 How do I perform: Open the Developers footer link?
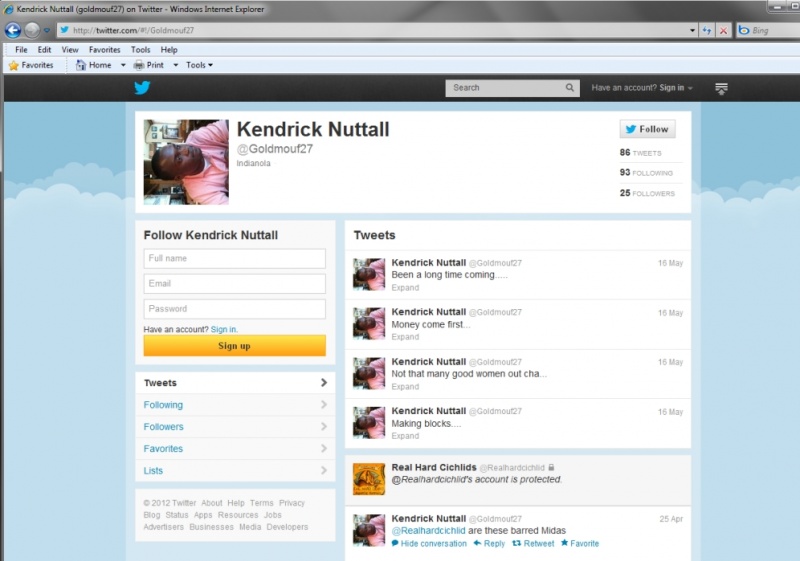(287, 527)
